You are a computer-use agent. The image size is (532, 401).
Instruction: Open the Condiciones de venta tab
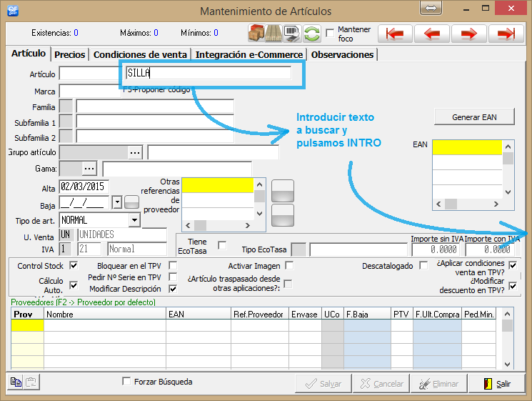pyautogui.click(x=140, y=54)
